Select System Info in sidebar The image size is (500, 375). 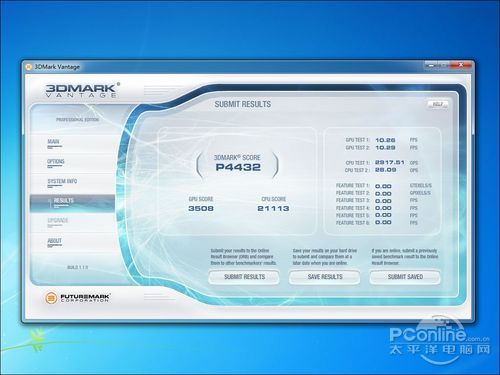click(62, 182)
